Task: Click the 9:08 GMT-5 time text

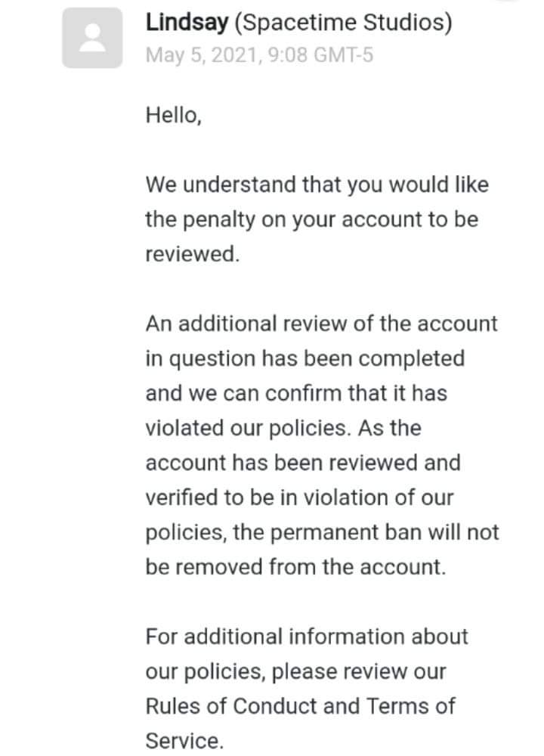Action: tap(320, 55)
